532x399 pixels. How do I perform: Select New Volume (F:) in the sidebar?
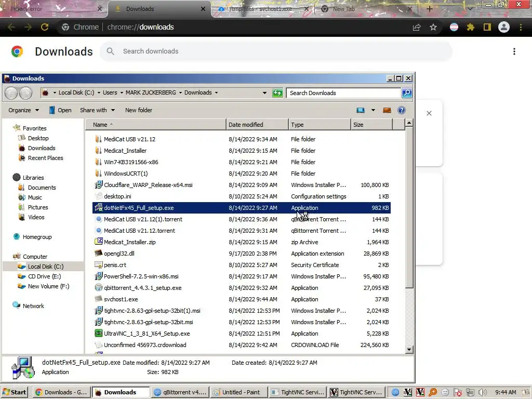(48, 286)
